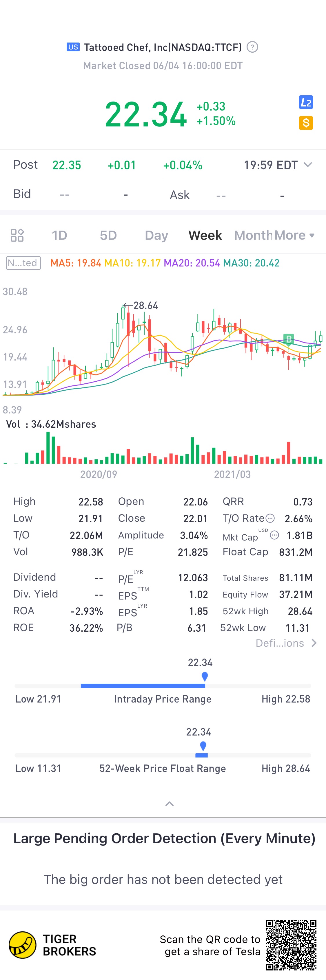Tap the ROE value 36.22%
This screenshot has height=980, width=326.
(86, 628)
